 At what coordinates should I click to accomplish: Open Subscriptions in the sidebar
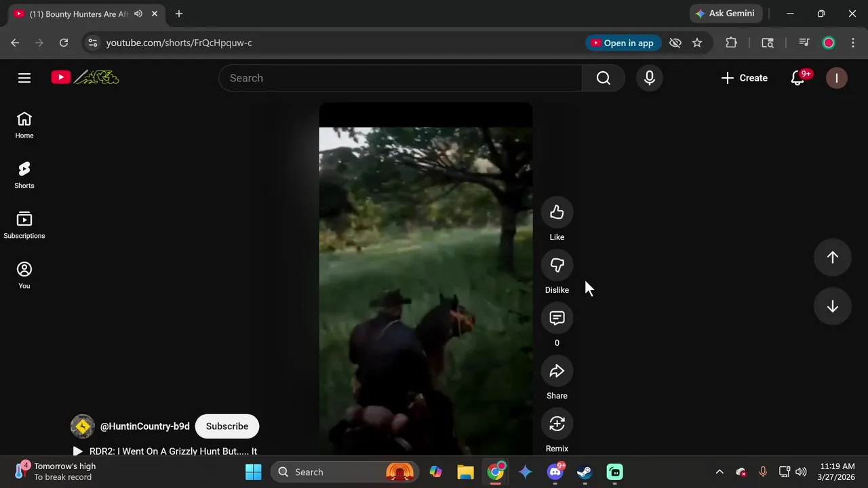coord(24,226)
